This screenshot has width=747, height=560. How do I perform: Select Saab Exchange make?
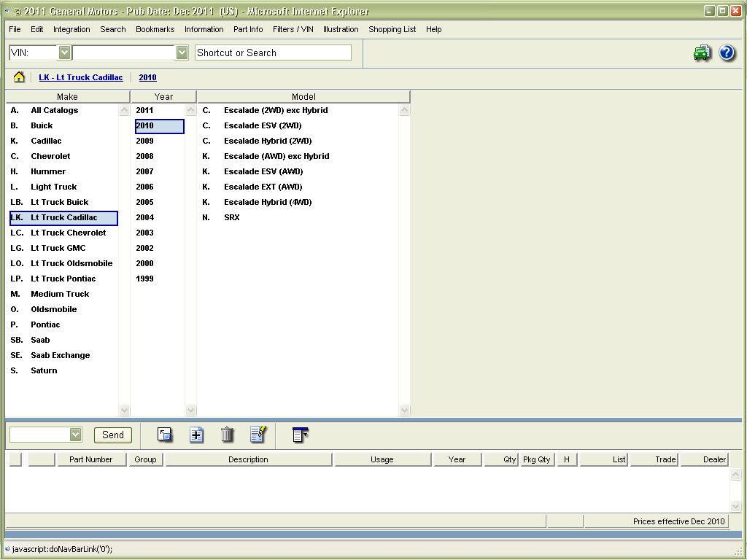coord(63,355)
